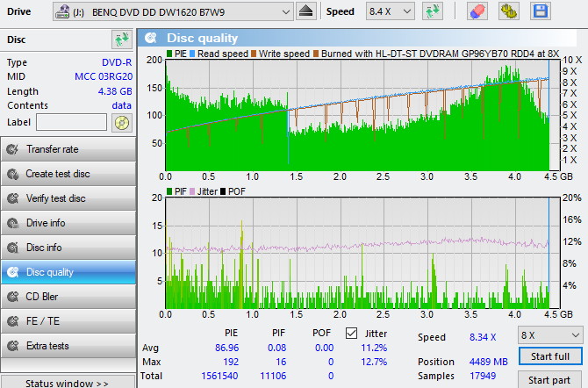The image size is (588, 388).
Task: Open the FE / TE test
Action: (x=68, y=321)
